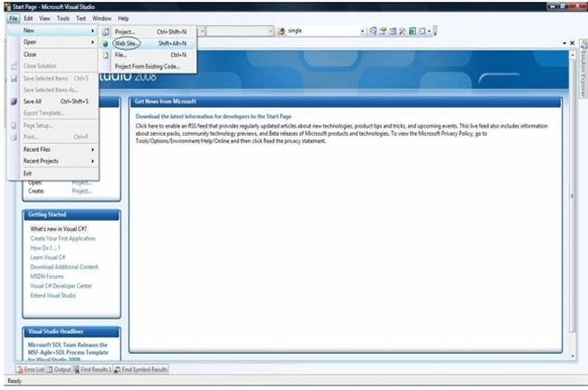This screenshot has height=390, width=588.
Task: Click the Solution Explorer auto-hide tab icon
Action: [583, 44]
